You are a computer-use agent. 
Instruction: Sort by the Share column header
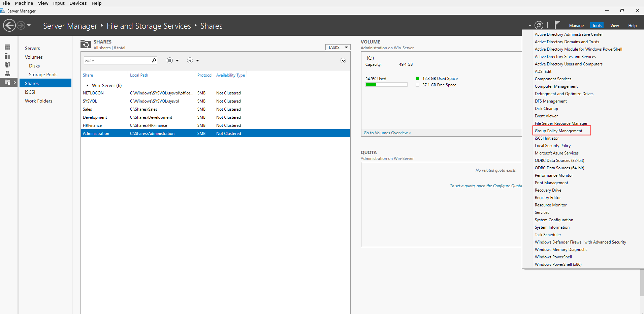click(88, 75)
